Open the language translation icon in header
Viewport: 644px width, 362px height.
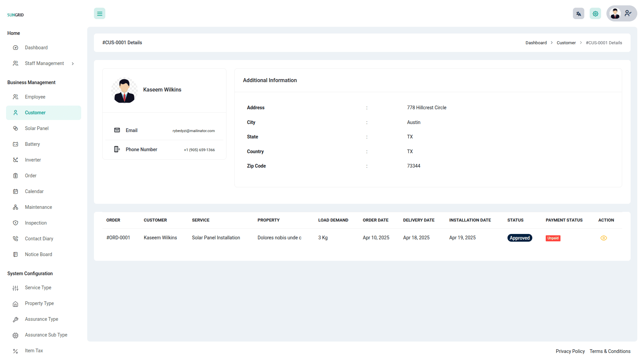578,13
